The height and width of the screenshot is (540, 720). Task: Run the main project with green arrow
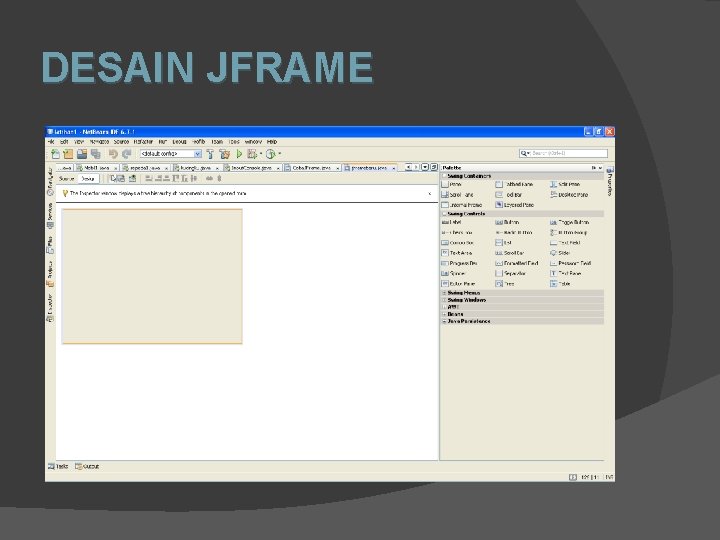[x=239, y=154]
